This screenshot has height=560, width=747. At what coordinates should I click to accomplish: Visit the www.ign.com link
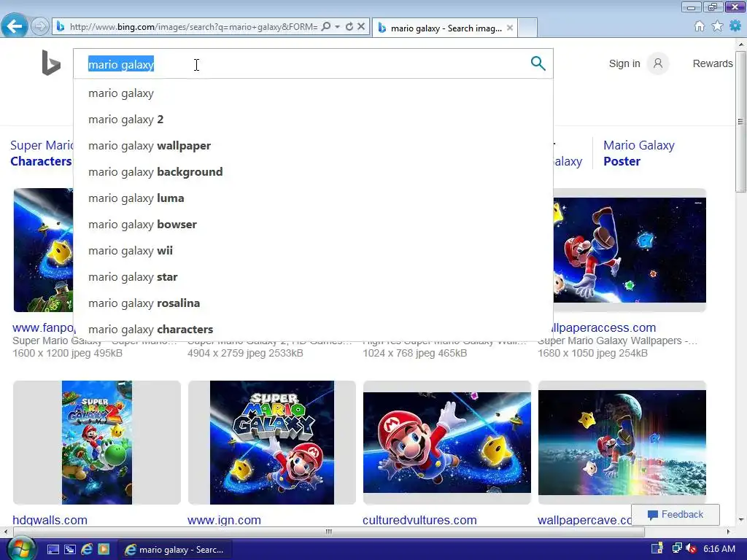click(224, 520)
